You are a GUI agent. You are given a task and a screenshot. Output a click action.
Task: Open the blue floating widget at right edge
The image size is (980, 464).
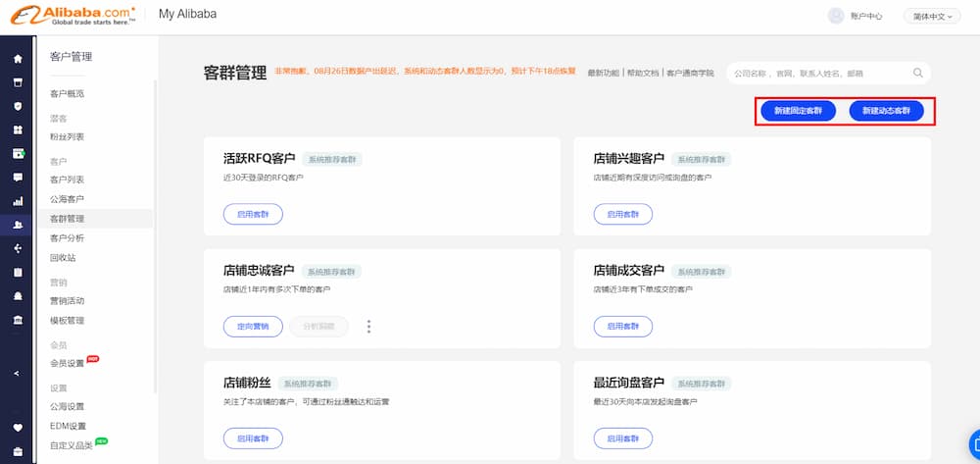[974, 444]
